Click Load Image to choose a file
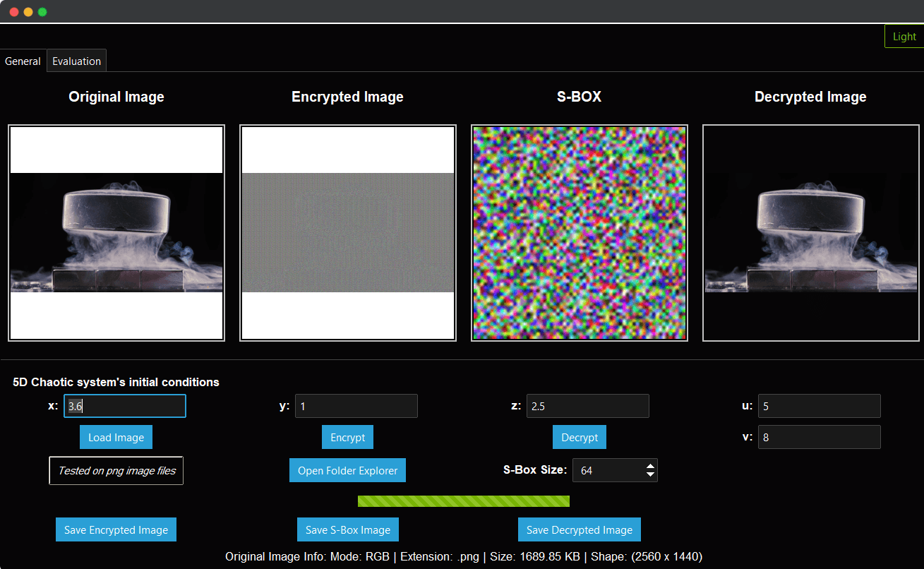This screenshot has height=569, width=924. click(x=116, y=437)
